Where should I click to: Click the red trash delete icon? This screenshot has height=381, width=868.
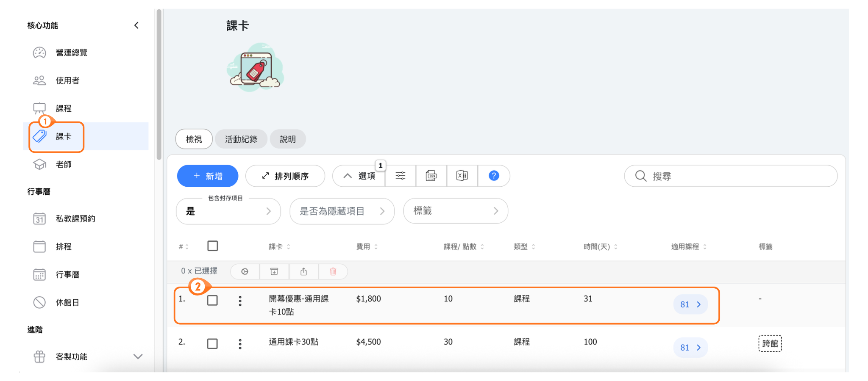(333, 271)
